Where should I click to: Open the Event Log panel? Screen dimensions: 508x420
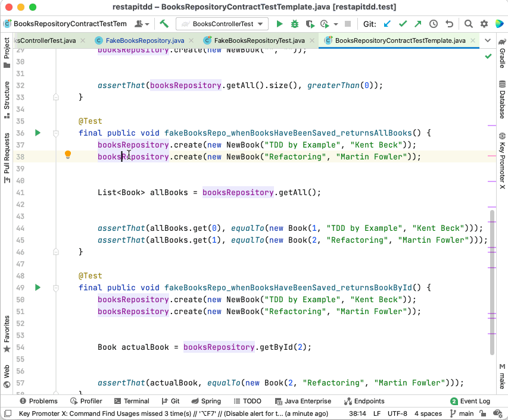pyautogui.click(x=470, y=401)
